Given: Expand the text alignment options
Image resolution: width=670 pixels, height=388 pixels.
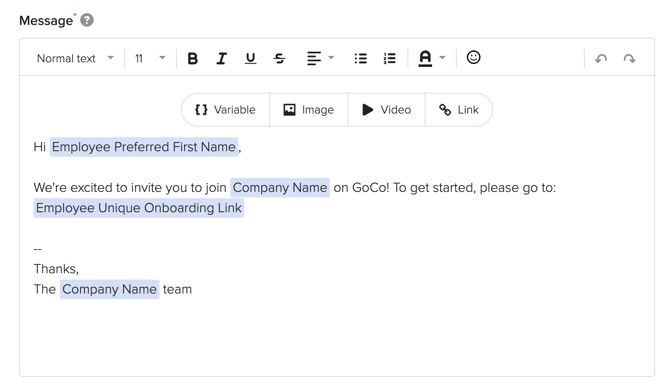Looking at the screenshot, I should pyautogui.click(x=320, y=58).
